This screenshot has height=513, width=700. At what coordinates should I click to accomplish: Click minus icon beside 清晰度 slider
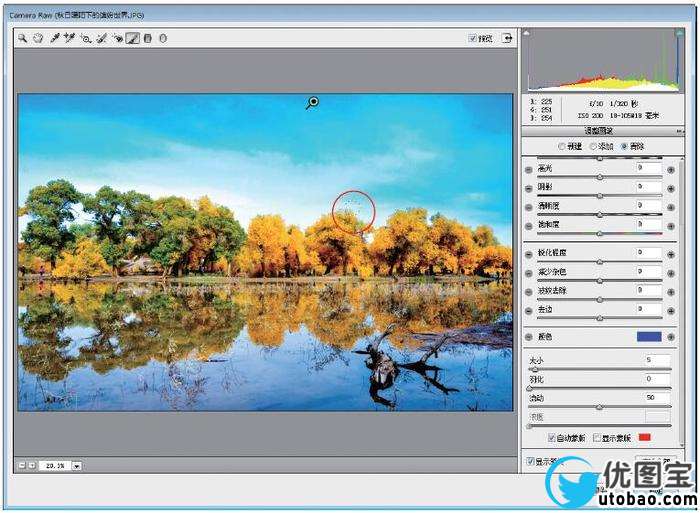pos(529,207)
